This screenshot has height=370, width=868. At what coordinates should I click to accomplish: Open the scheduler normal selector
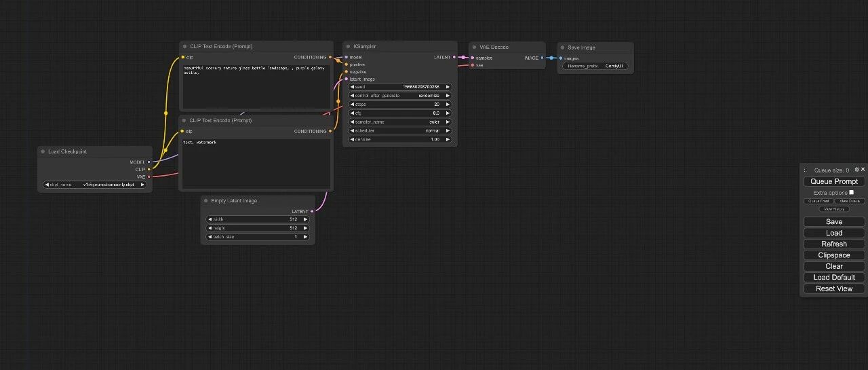(400, 130)
